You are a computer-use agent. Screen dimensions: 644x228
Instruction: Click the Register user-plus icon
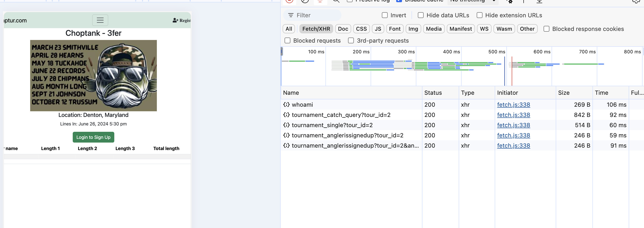coord(175,20)
